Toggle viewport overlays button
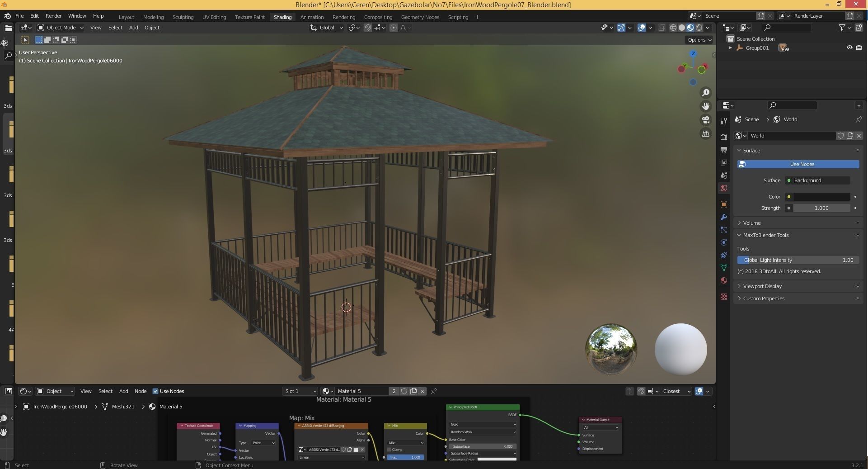The width and height of the screenshot is (868, 469). point(642,28)
